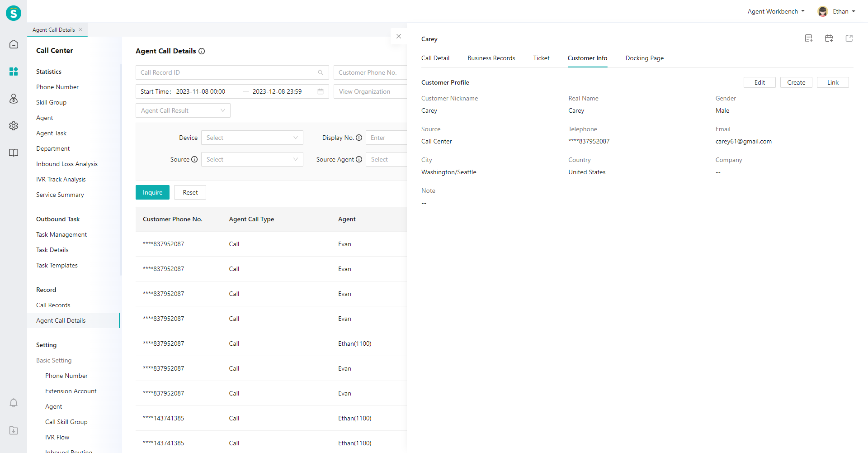
Task: Click the Edit customer profile button
Action: (759, 82)
